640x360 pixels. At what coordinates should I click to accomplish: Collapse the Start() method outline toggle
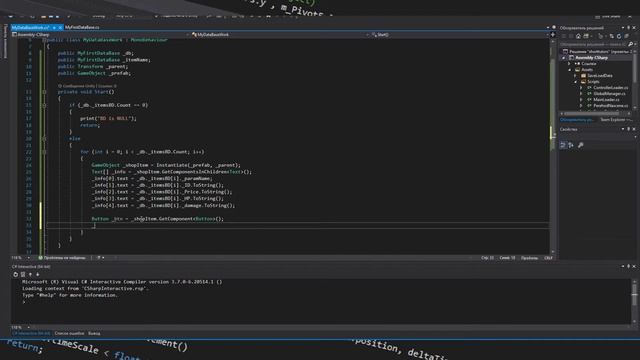[44, 92]
